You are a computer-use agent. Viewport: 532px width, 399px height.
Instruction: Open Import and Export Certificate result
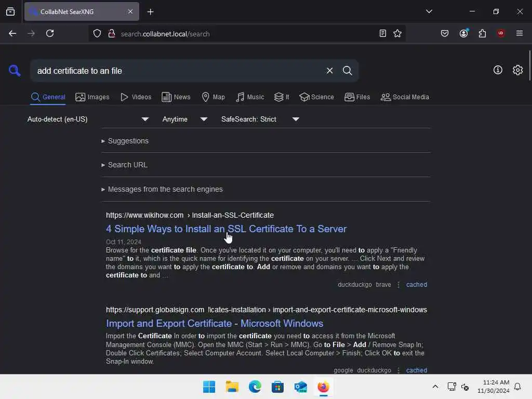215,323
